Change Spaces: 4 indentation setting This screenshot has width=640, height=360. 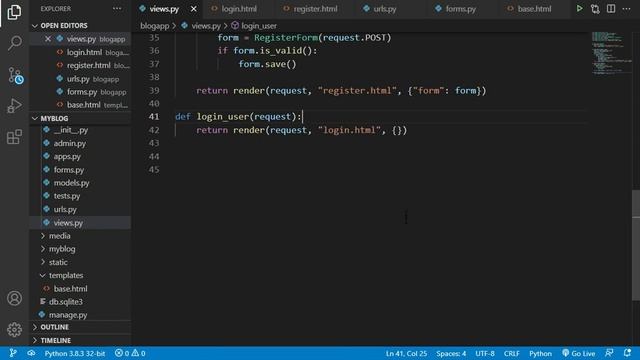(451, 353)
